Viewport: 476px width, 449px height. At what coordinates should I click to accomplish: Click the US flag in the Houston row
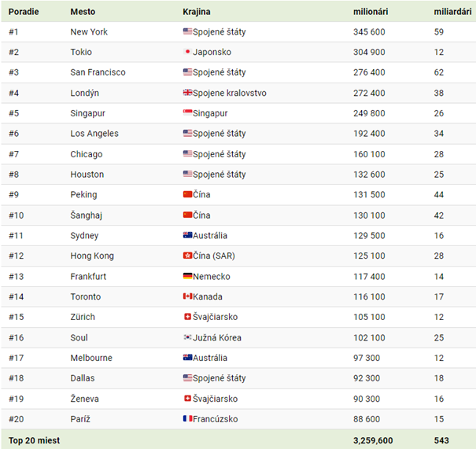(187, 174)
